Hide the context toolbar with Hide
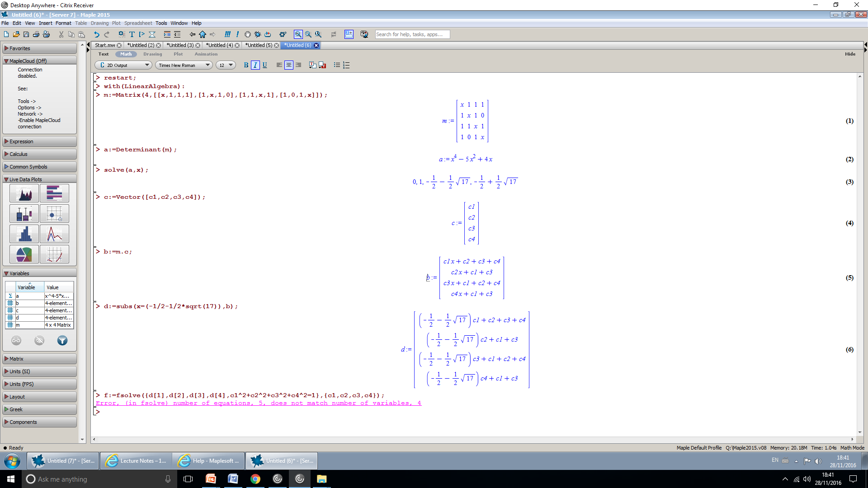The image size is (868, 488). pos(850,54)
